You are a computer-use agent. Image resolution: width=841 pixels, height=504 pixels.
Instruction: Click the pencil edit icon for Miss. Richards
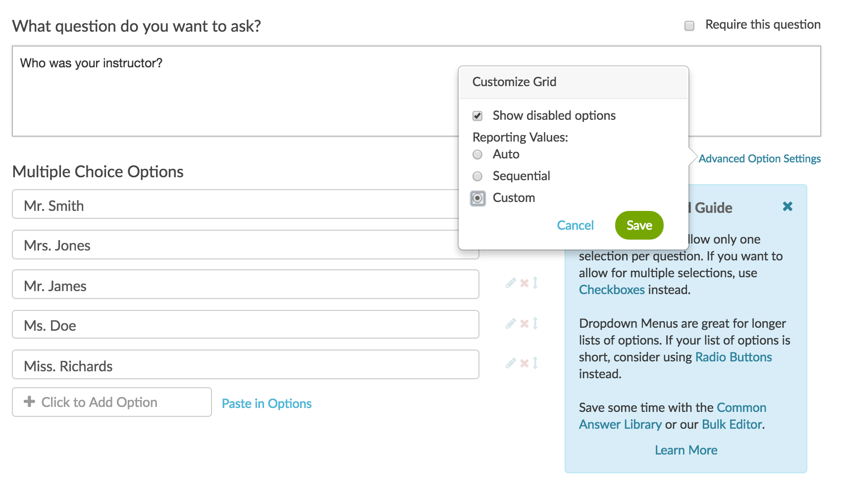click(x=511, y=363)
